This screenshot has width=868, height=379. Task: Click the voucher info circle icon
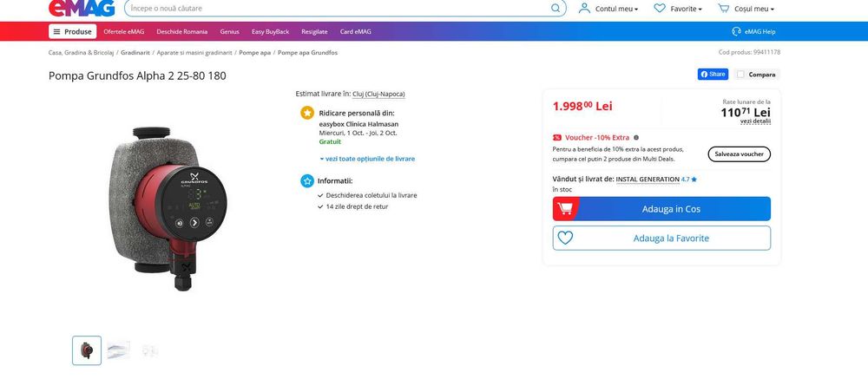click(x=636, y=138)
